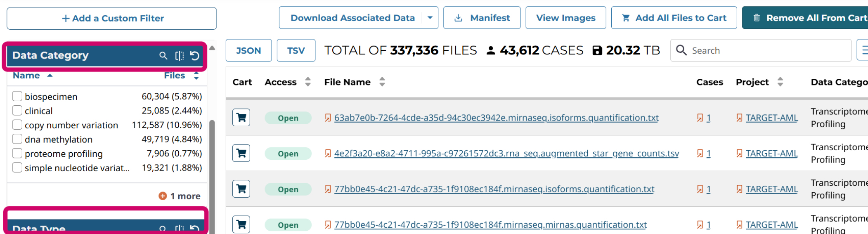Sort the table by Access column
Viewport: 868px width, 234px height.
[x=308, y=82]
